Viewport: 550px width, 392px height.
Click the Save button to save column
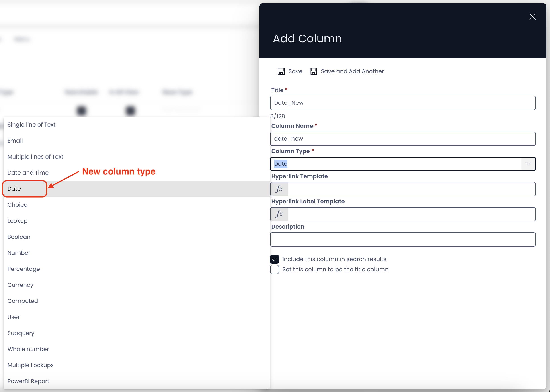coord(290,71)
